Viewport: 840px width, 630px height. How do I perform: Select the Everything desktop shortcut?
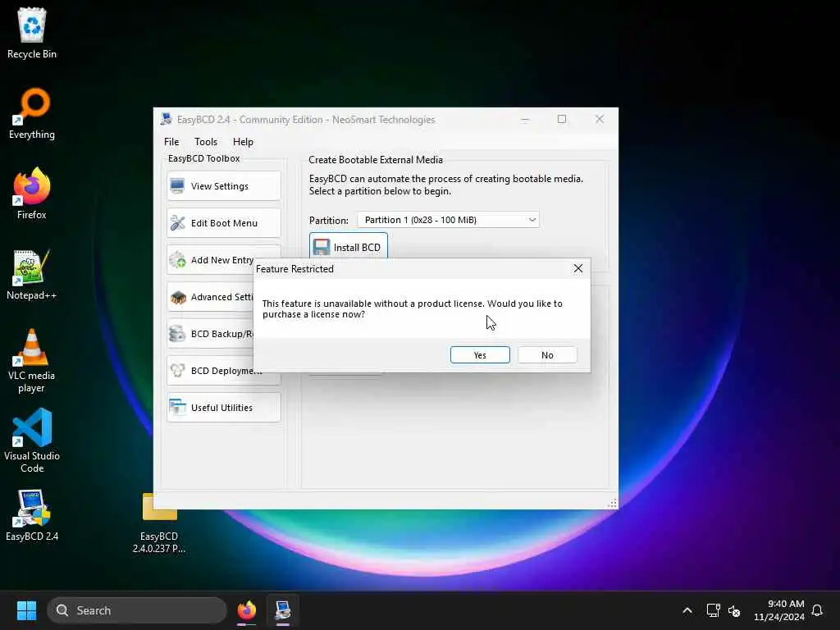pos(32,113)
